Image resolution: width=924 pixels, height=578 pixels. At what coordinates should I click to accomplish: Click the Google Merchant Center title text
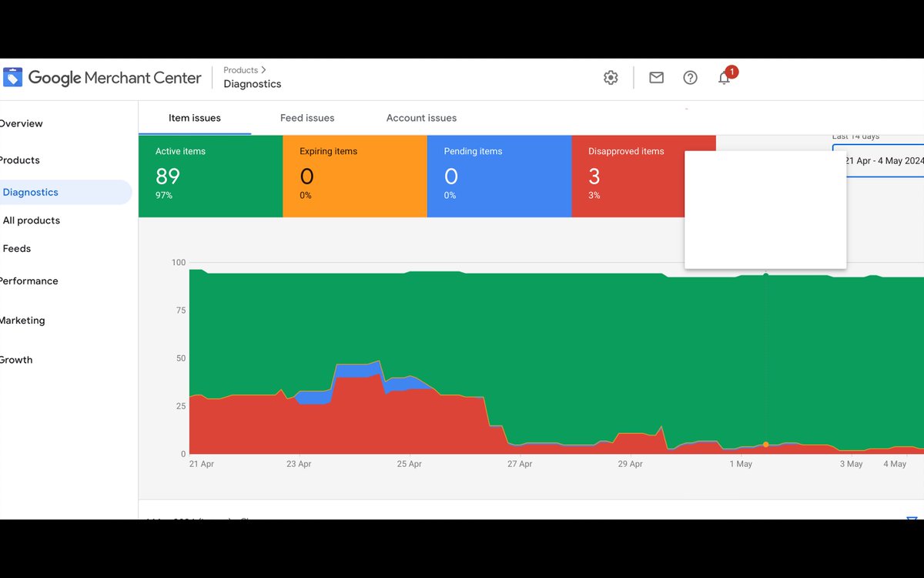pyautogui.click(x=115, y=78)
